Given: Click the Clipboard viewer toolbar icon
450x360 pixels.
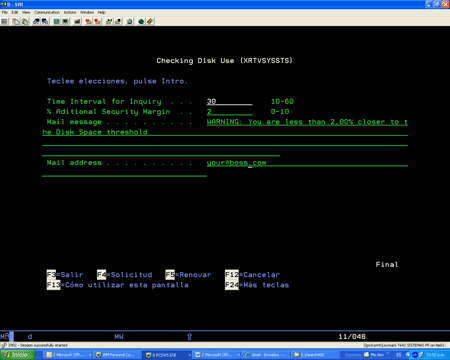Looking at the screenshot, I should pyautogui.click(x=129, y=22).
